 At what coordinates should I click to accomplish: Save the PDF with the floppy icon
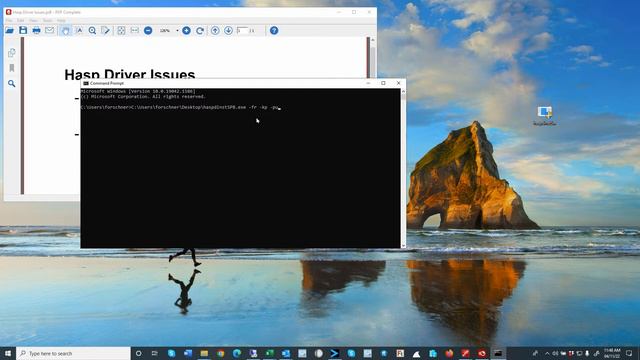point(23,31)
